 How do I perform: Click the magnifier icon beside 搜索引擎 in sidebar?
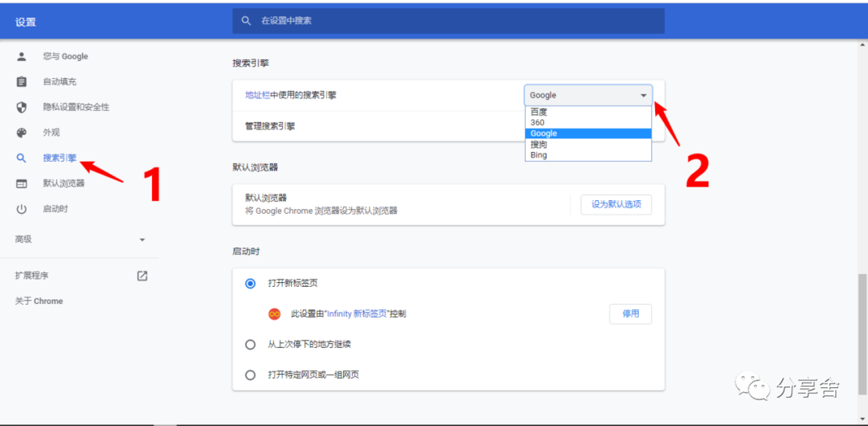(x=22, y=158)
